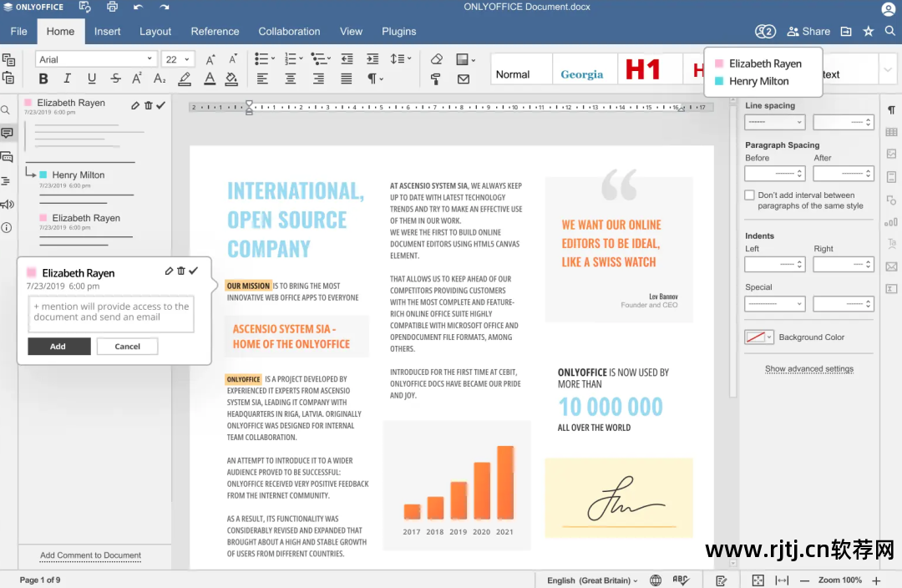The width and height of the screenshot is (902, 588).
Task: Apply subscript formatting
Action: pos(160,79)
